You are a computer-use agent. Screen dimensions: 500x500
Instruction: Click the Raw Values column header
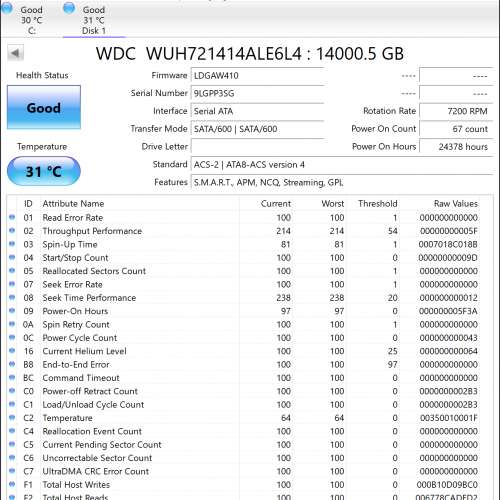(456, 204)
